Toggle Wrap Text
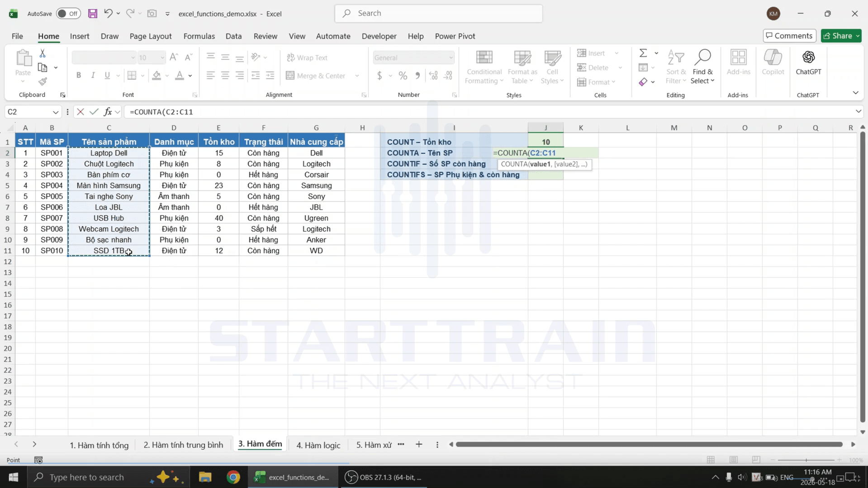The width and height of the screenshot is (868, 488). [x=307, y=58]
